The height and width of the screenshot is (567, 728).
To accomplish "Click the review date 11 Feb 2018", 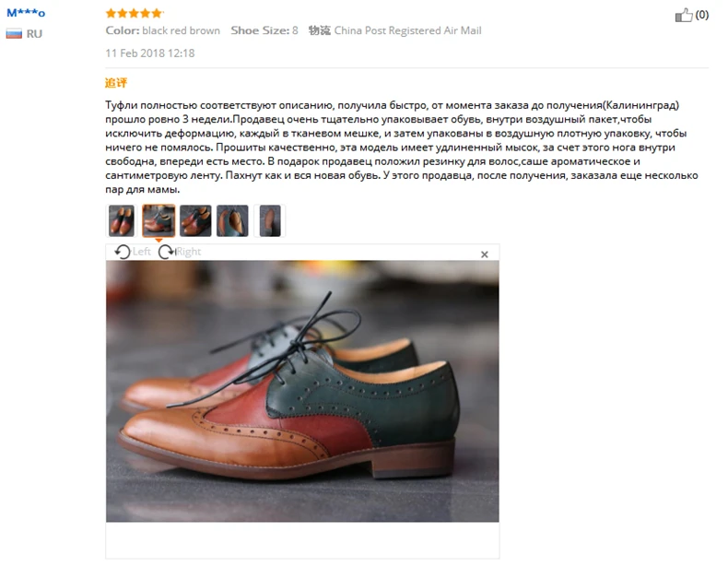I will (150, 53).
